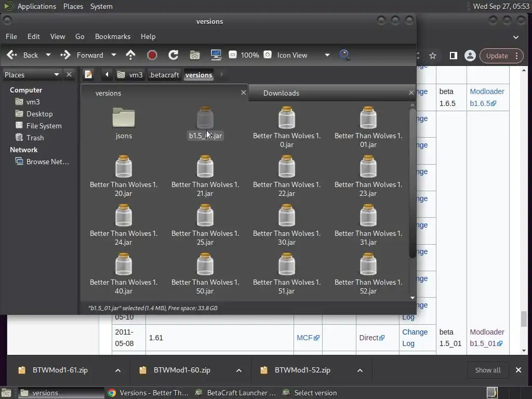Click the path bar left scroll arrow
532x399 pixels.
tap(107, 74)
